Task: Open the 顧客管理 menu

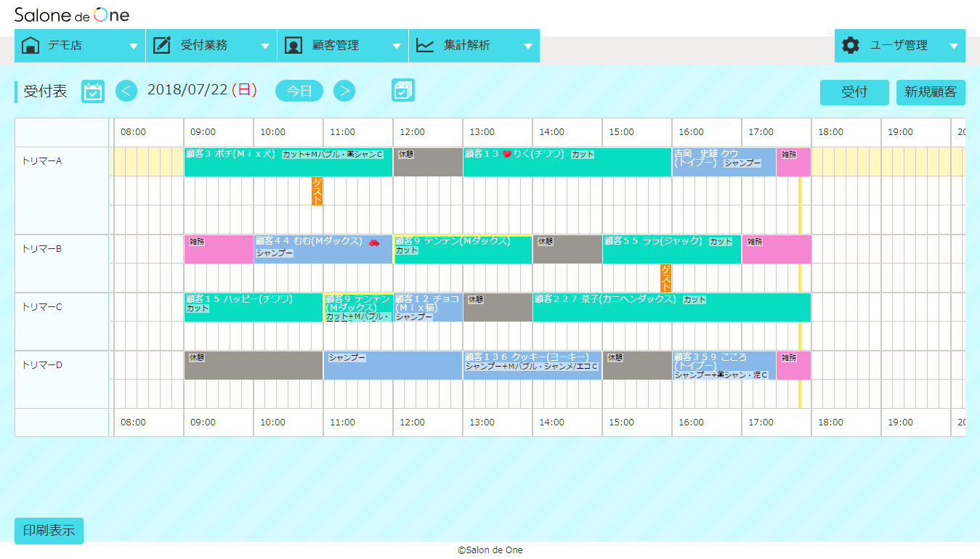Action: click(336, 45)
